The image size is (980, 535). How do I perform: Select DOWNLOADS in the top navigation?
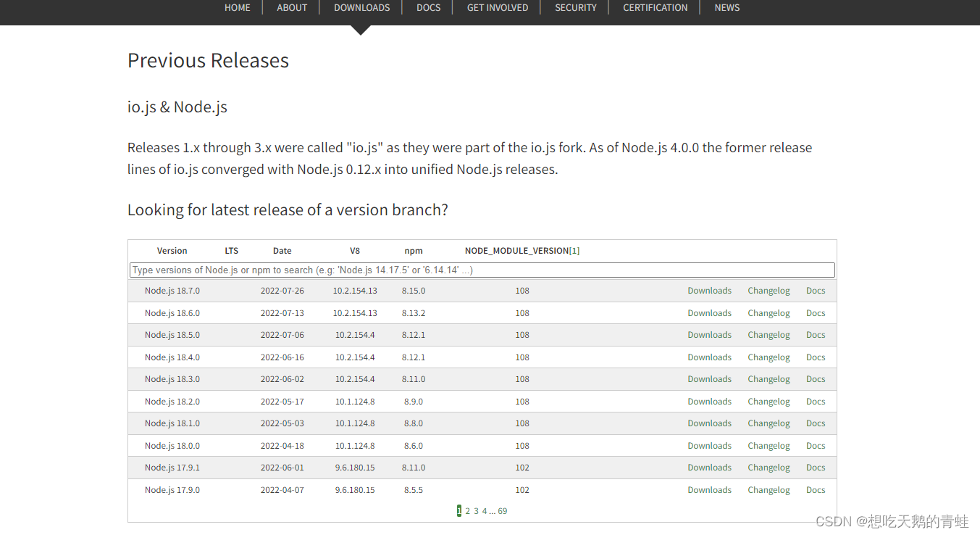(x=361, y=8)
